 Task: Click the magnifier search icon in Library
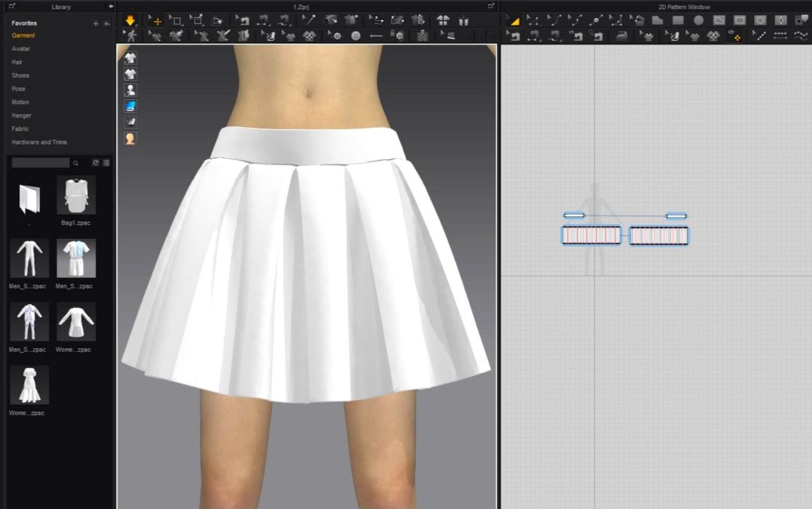(76, 163)
